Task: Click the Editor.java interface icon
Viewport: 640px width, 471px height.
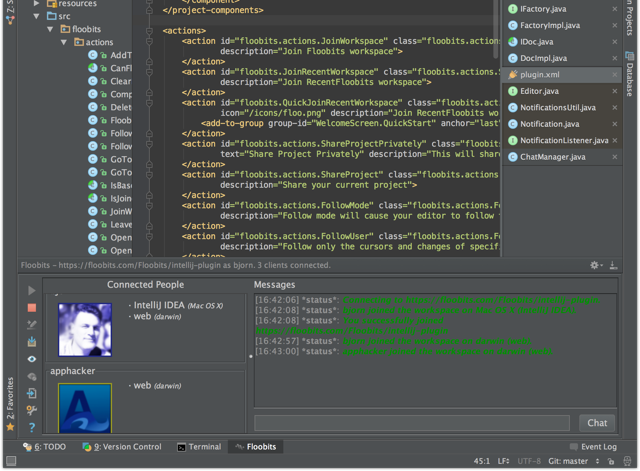Action: [513, 91]
